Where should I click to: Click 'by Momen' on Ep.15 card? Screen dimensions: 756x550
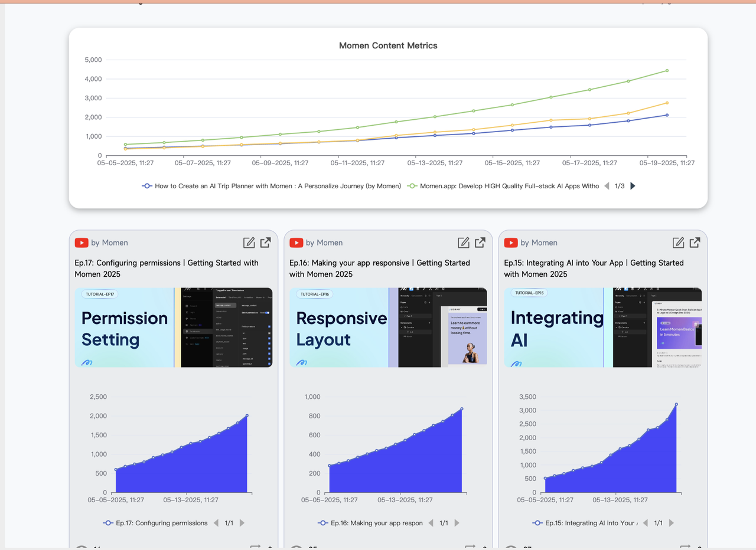click(539, 243)
